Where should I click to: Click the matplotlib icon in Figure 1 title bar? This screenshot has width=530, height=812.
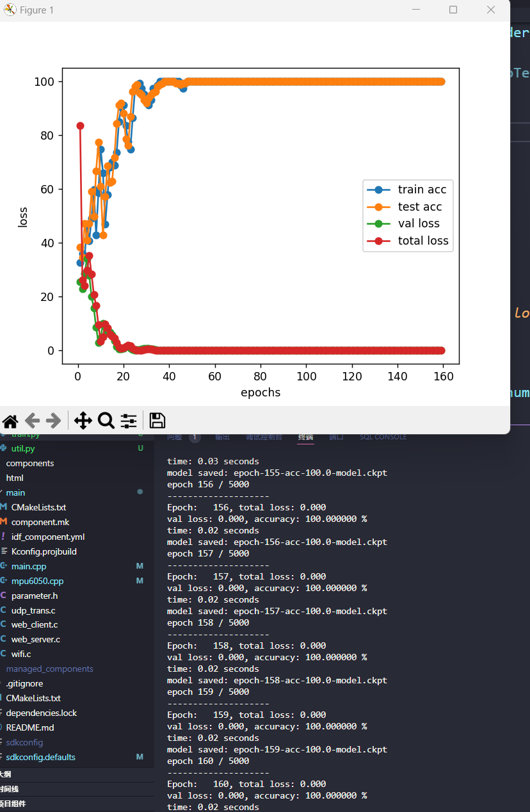10,10
